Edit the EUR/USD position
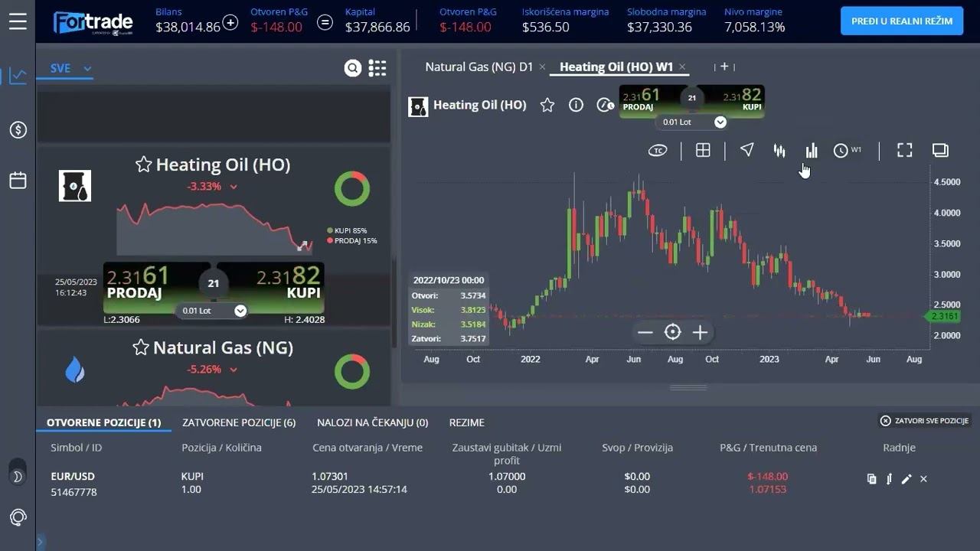Image resolution: width=980 pixels, height=551 pixels. tap(906, 479)
